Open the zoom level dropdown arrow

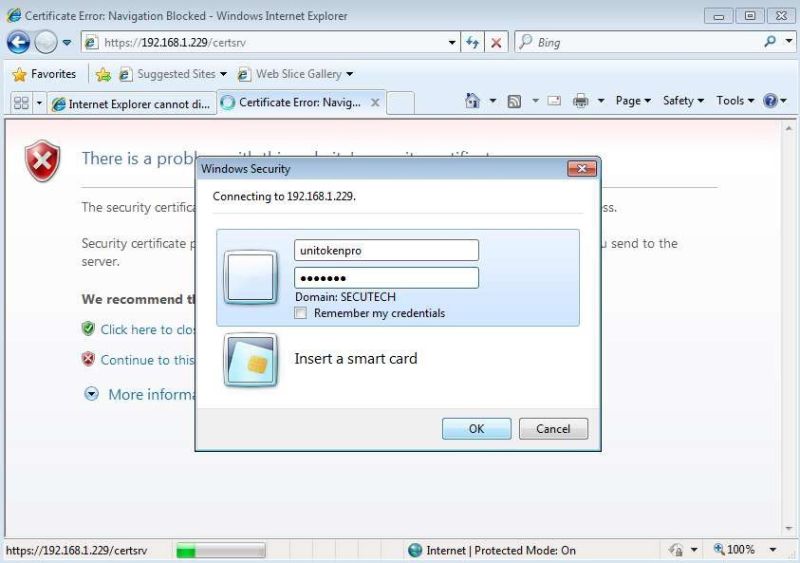pyautogui.click(x=773, y=550)
